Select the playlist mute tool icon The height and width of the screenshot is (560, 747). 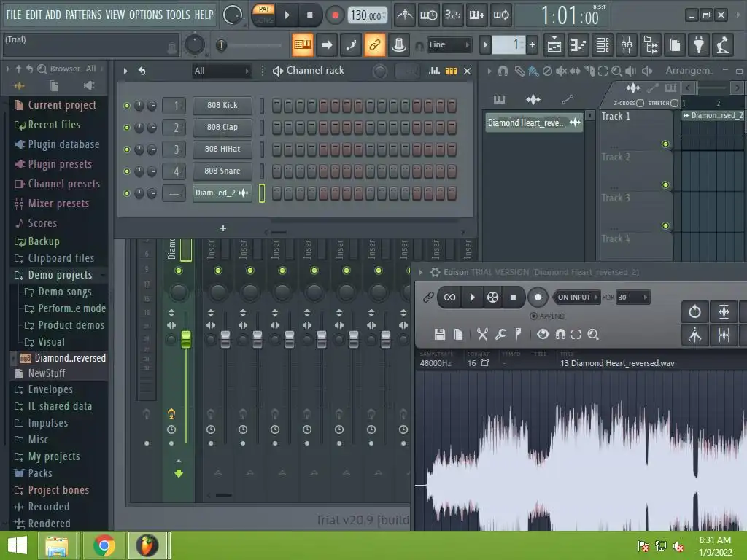[x=561, y=71]
